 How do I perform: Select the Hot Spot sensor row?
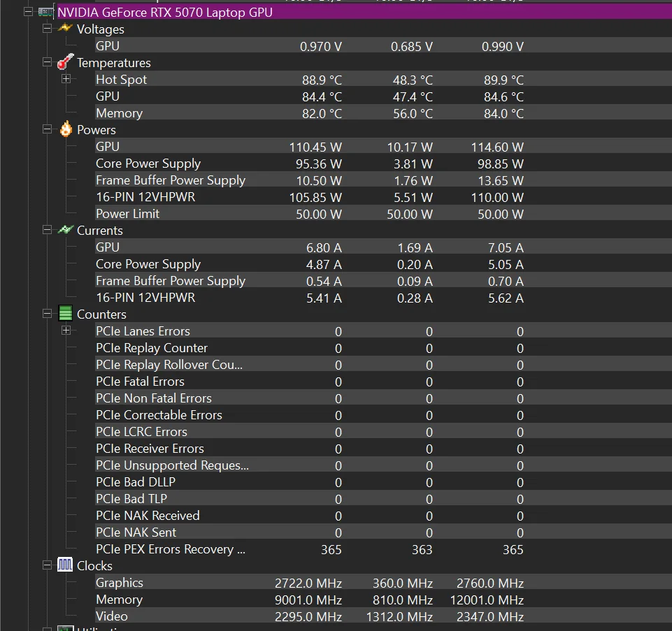click(x=383, y=79)
